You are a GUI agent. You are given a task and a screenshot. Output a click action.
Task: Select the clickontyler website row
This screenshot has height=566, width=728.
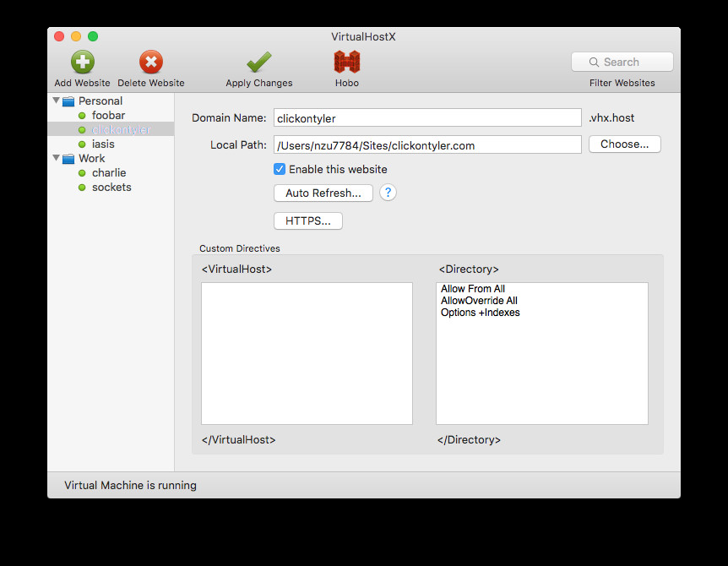coord(111,129)
